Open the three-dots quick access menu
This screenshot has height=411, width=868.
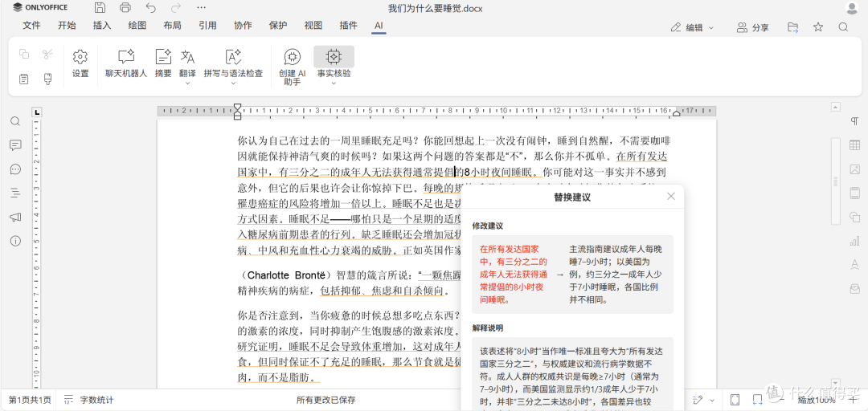coord(202,8)
